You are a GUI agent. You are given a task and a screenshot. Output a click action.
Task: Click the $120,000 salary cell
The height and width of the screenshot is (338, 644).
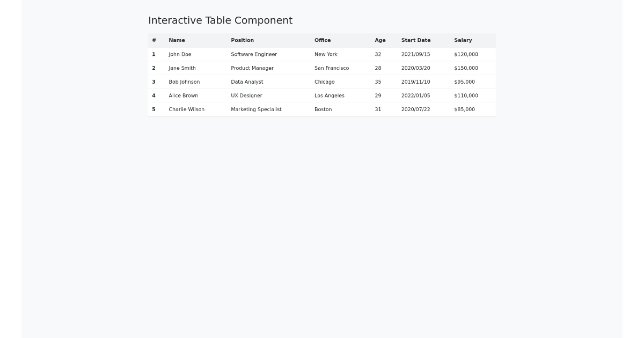point(473,54)
